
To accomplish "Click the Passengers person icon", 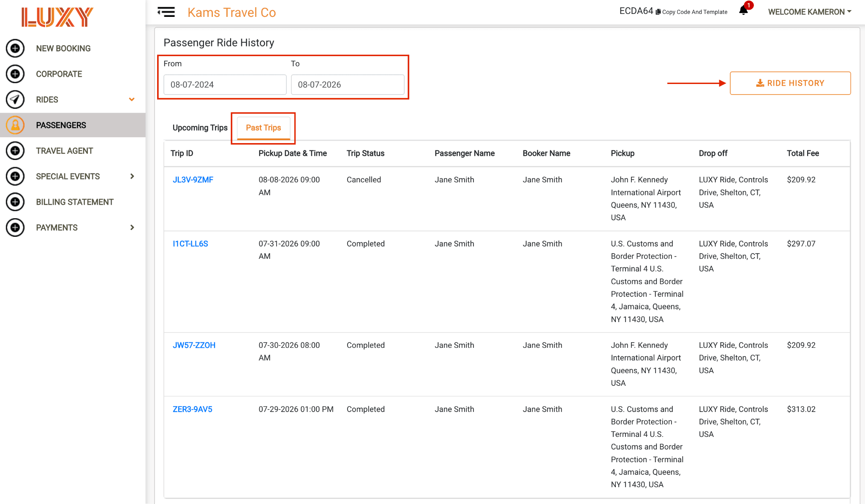I will click(x=15, y=125).
